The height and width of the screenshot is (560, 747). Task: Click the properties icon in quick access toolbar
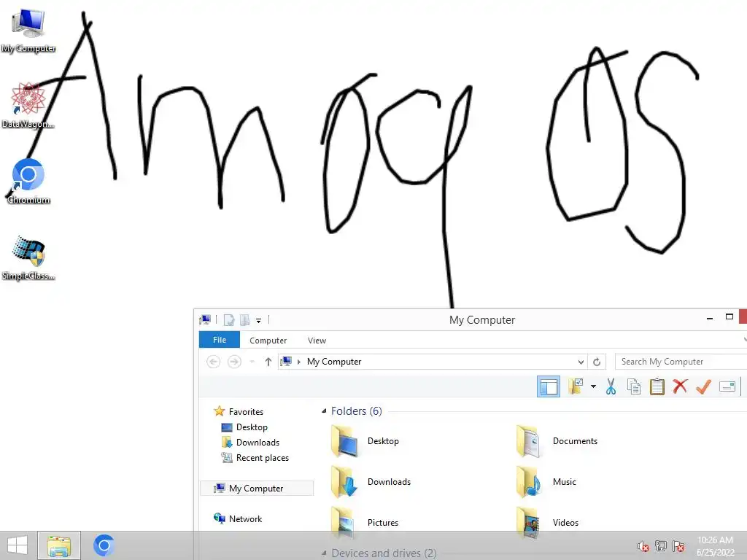[229, 320]
